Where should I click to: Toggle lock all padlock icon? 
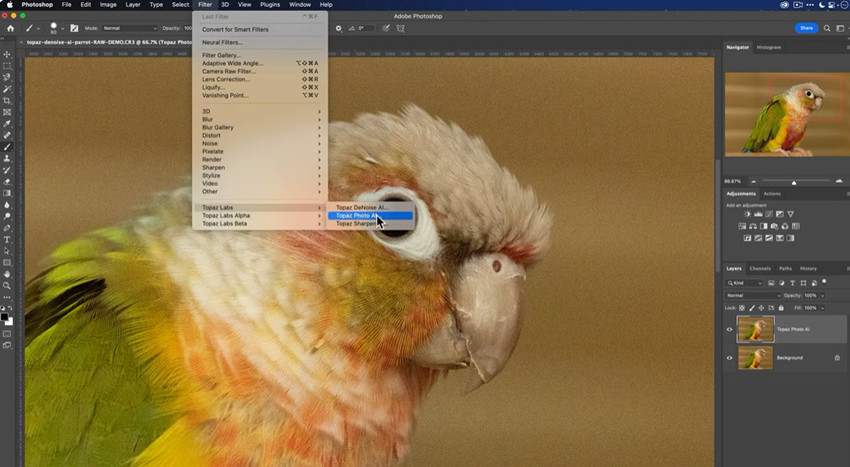[x=781, y=308]
